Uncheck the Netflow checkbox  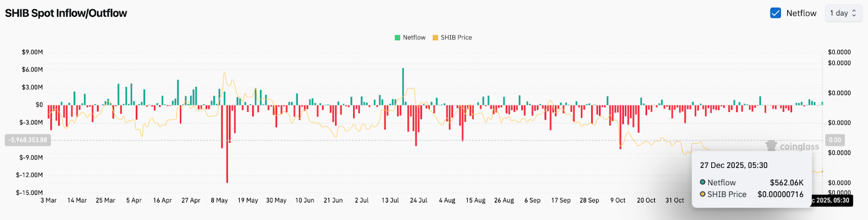coord(775,13)
